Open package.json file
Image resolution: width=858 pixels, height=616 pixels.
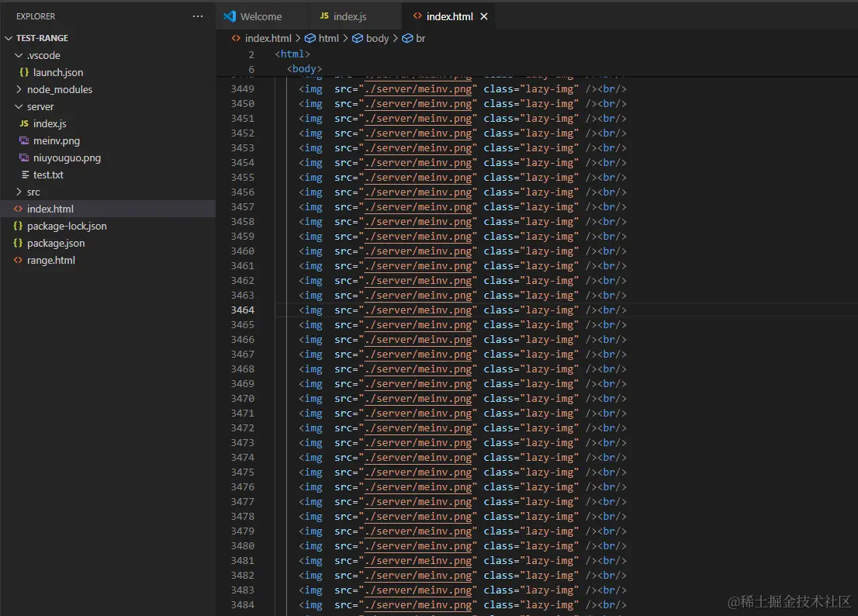(x=56, y=243)
